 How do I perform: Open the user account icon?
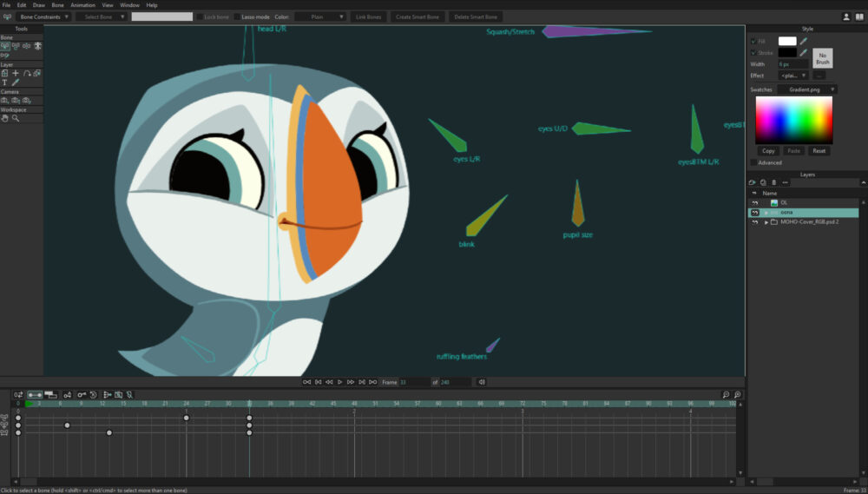(845, 16)
